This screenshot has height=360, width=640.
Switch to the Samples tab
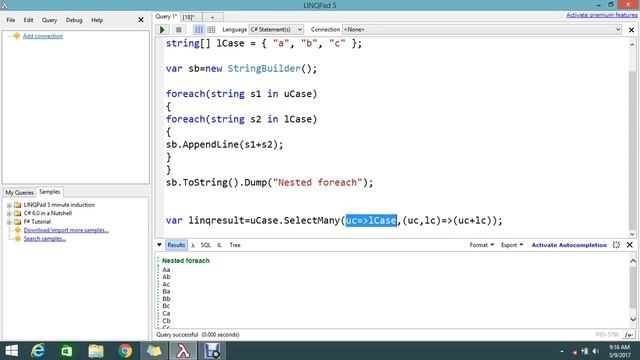tap(49, 191)
